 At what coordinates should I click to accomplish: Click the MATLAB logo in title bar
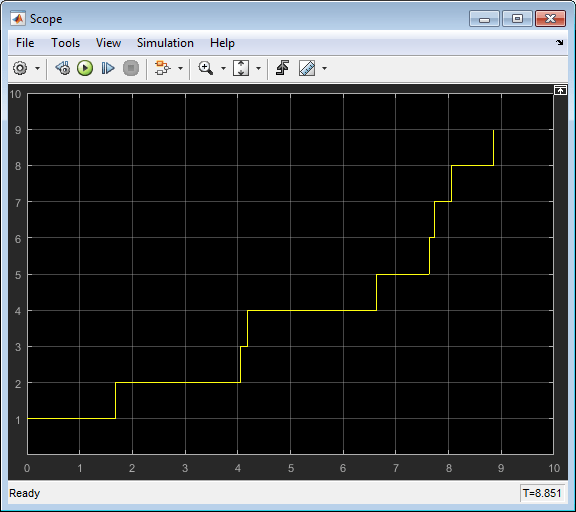click(x=18, y=18)
